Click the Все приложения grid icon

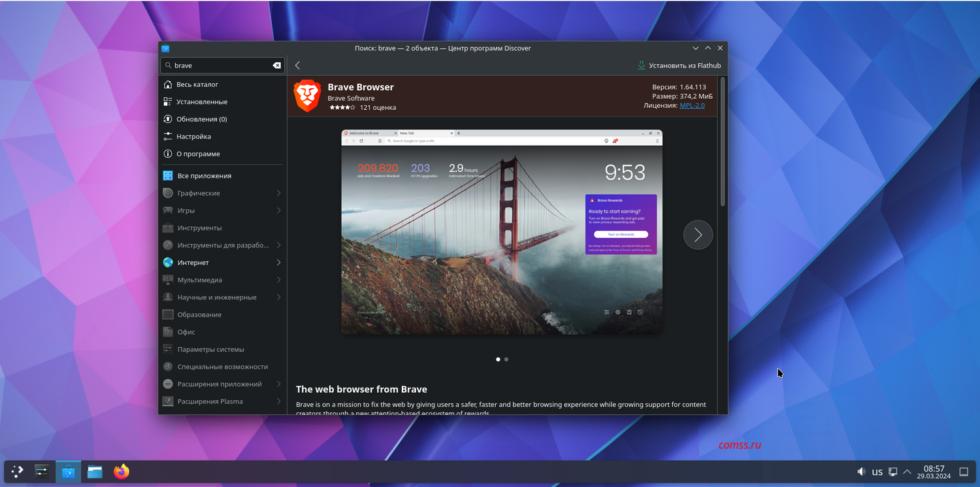coord(168,176)
